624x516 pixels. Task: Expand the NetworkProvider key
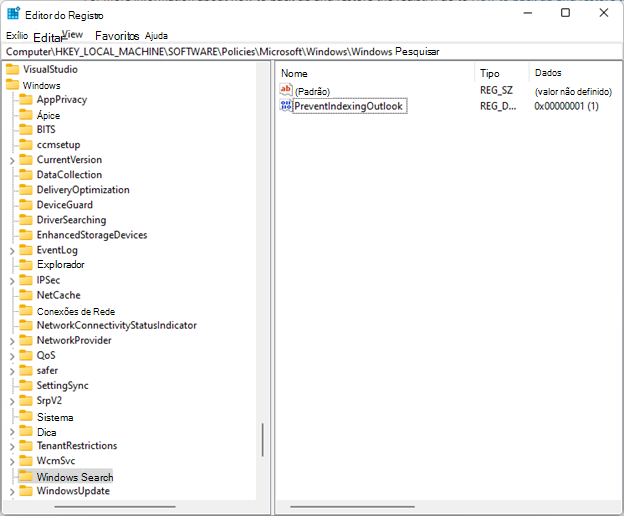(x=12, y=341)
